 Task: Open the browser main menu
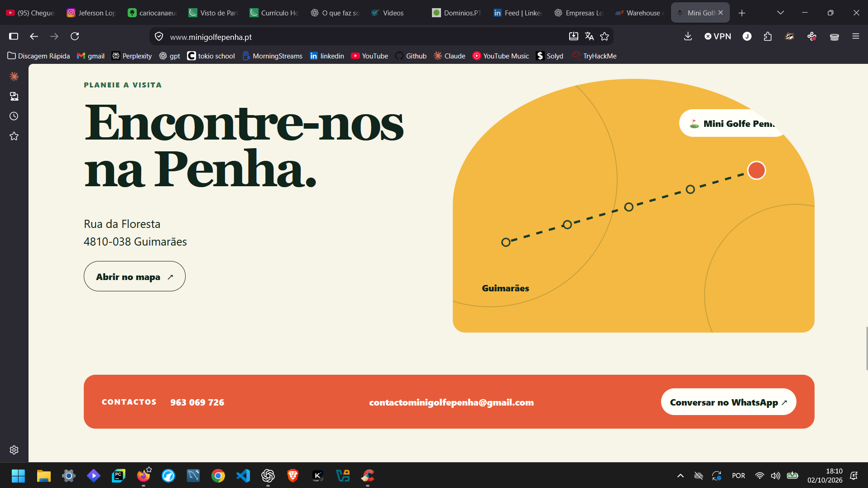855,36
